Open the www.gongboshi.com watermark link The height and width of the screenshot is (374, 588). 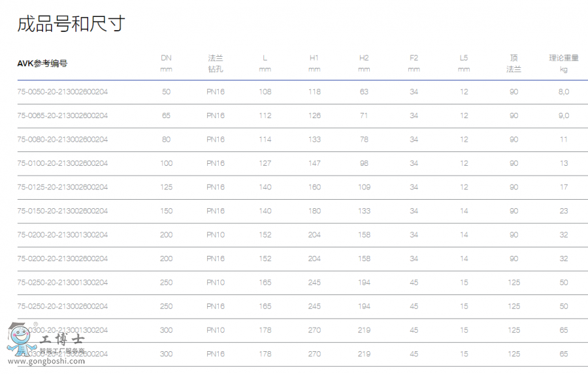[x=46, y=362]
